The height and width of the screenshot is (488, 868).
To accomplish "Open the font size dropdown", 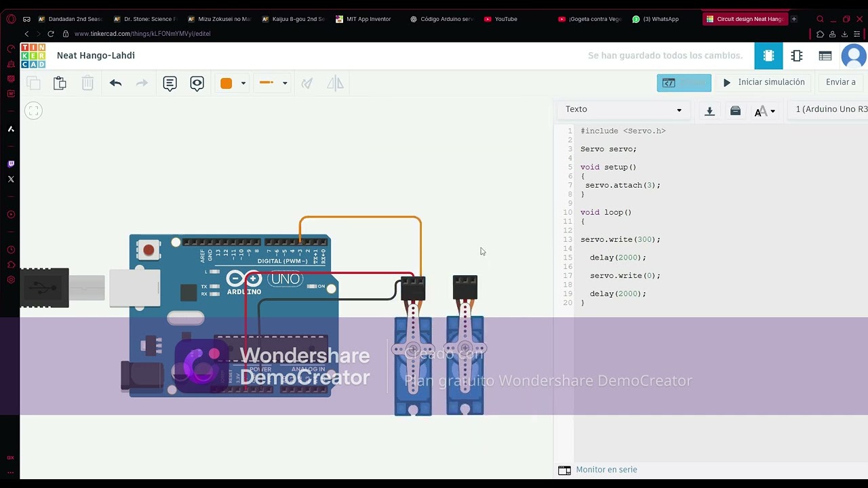I will point(764,111).
